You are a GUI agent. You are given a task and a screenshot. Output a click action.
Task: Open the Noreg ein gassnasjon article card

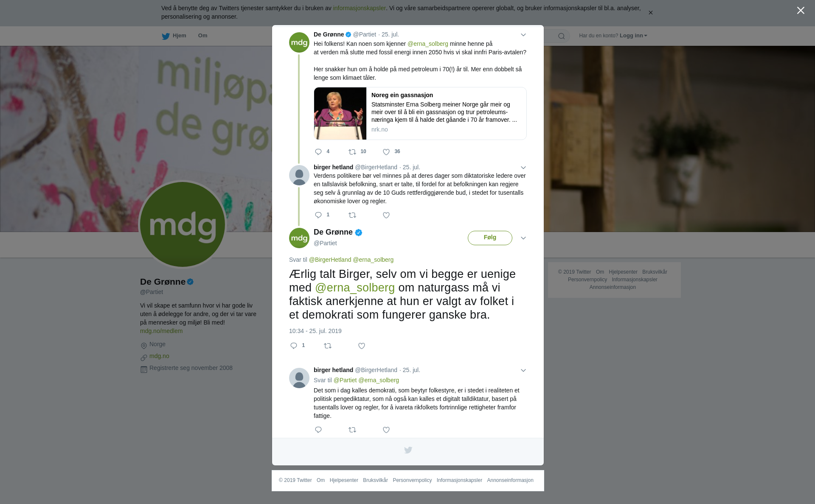[420, 114]
